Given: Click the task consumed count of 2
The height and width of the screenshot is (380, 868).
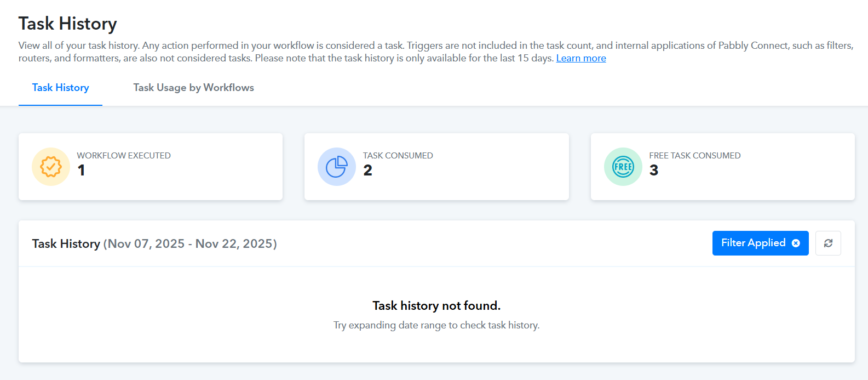Looking at the screenshot, I should click(x=368, y=171).
